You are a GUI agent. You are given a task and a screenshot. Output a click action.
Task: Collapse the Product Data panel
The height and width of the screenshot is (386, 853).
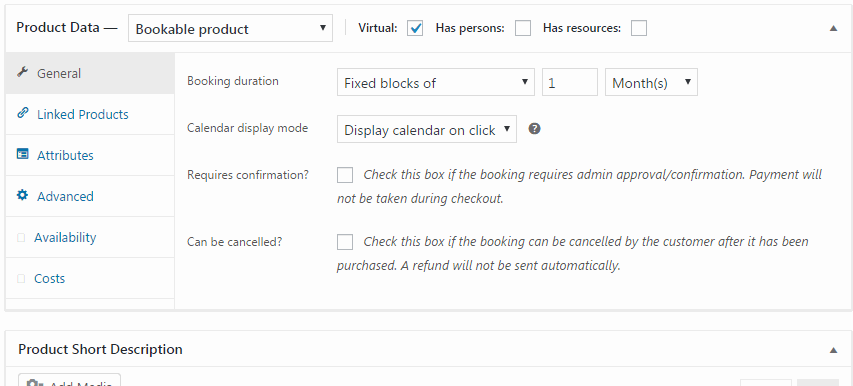click(x=833, y=29)
